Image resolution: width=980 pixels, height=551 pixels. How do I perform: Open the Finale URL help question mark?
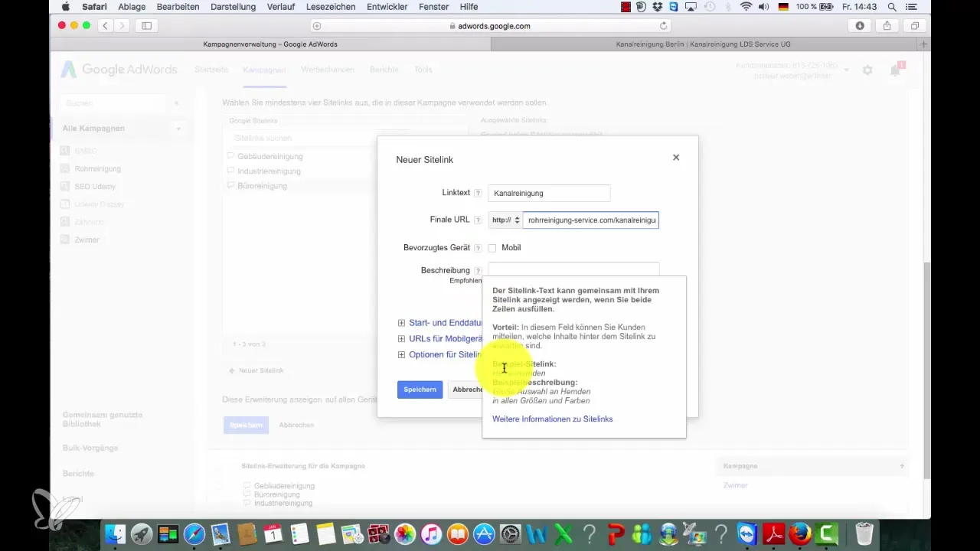478,220
